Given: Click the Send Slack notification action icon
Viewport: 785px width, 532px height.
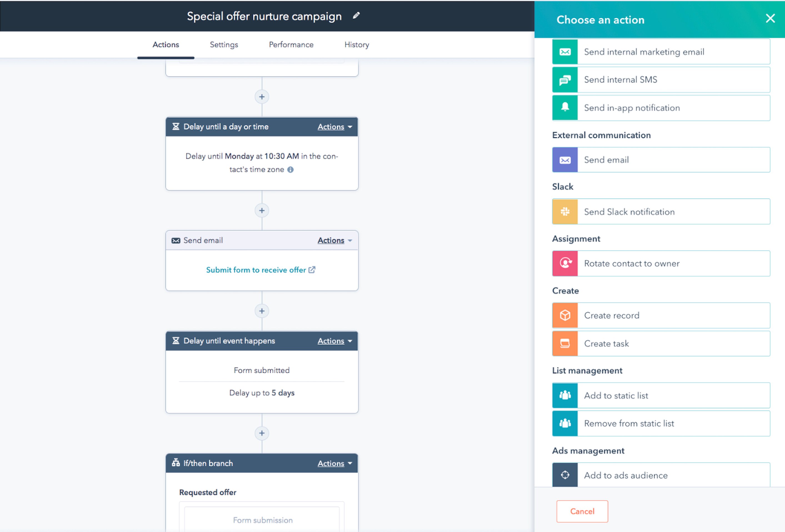Looking at the screenshot, I should tap(564, 212).
